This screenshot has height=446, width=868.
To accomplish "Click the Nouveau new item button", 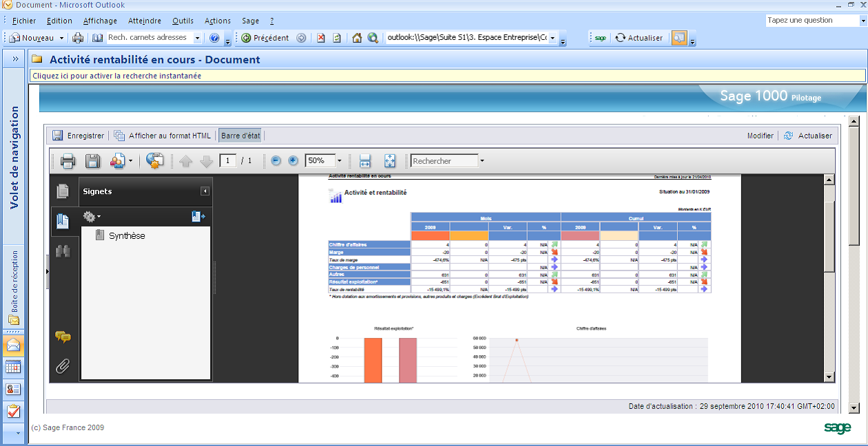I will point(31,38).
